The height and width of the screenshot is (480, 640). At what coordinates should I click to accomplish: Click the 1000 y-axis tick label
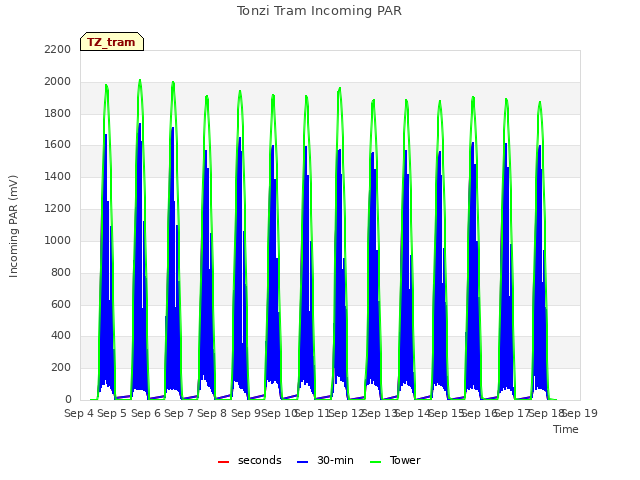coord(58,240)
